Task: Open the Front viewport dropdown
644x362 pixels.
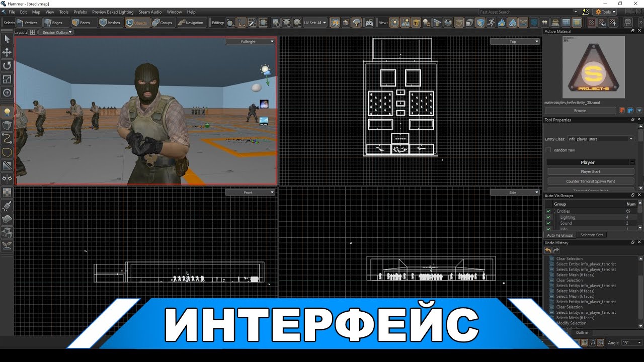Action: coord(251,193)
